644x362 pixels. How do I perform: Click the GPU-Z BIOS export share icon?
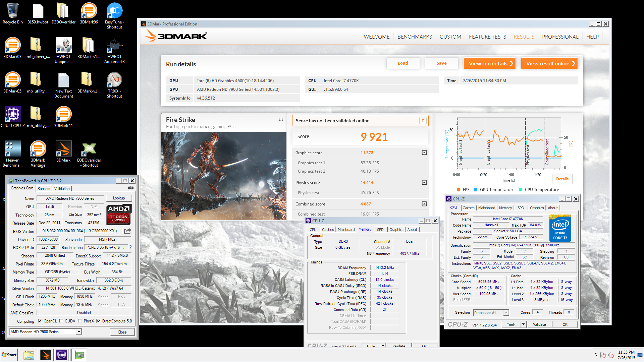127,231
